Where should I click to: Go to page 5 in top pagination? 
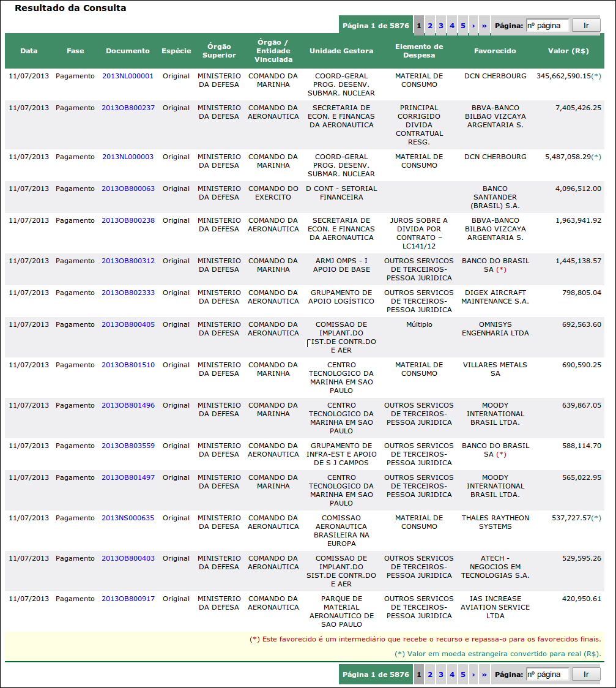tap(463, 26)
